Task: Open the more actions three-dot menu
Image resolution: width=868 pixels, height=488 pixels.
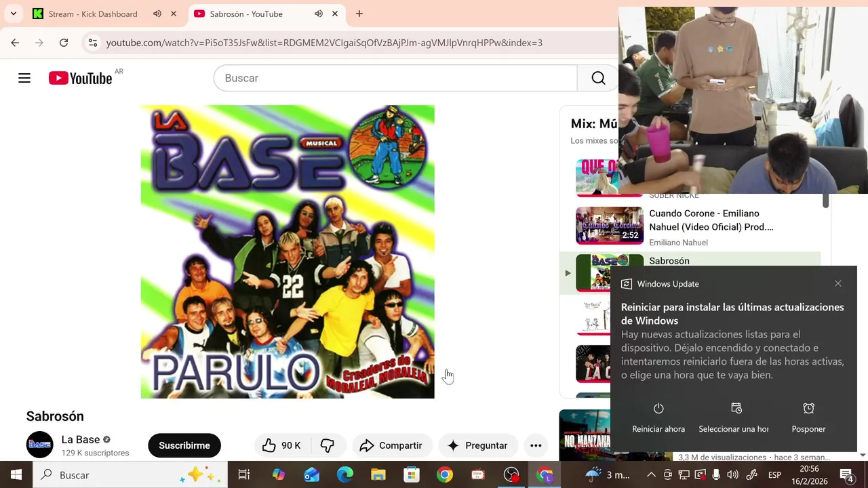Action: 536,445
